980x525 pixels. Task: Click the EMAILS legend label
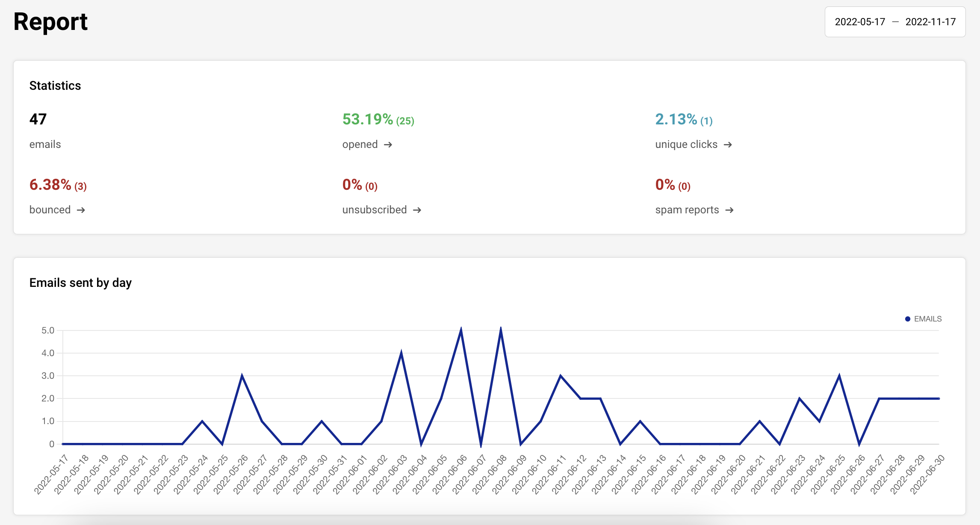pos(927,319)
